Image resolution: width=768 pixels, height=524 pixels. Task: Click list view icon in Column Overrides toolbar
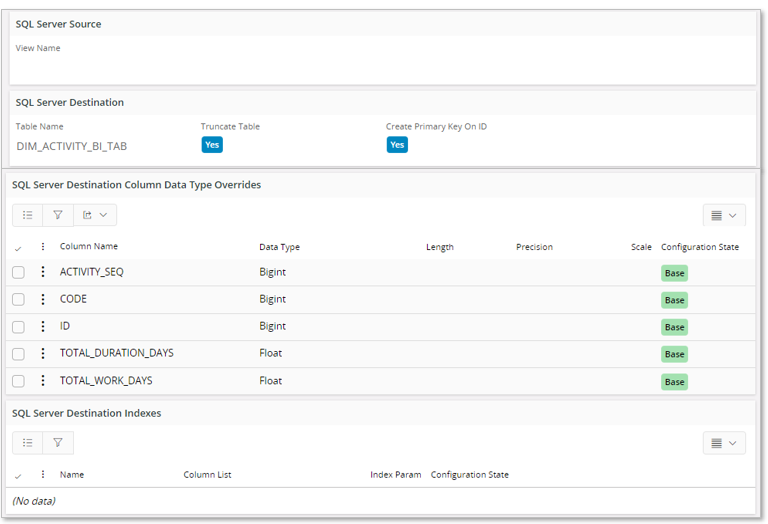pos(27,215)
